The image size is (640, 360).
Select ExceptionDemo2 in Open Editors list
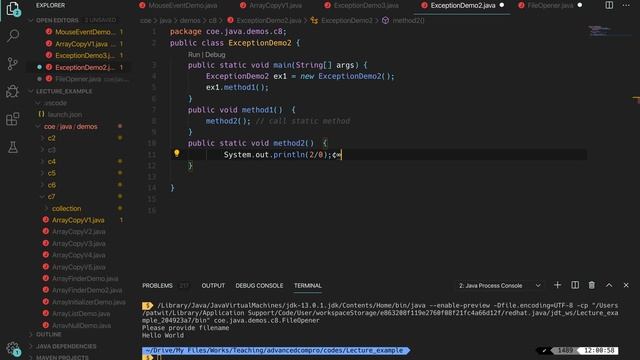click(85, 67)
